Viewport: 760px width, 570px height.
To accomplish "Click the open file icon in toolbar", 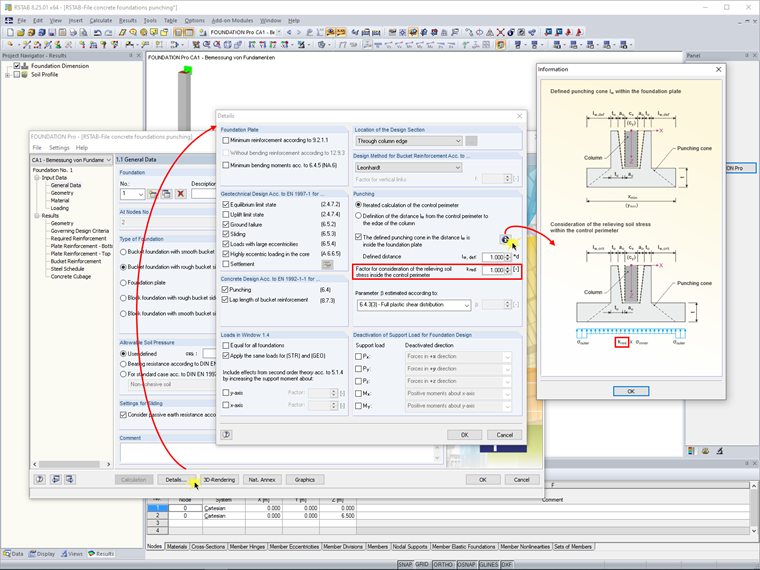I will pyautogui.click(x=22, y=32).
